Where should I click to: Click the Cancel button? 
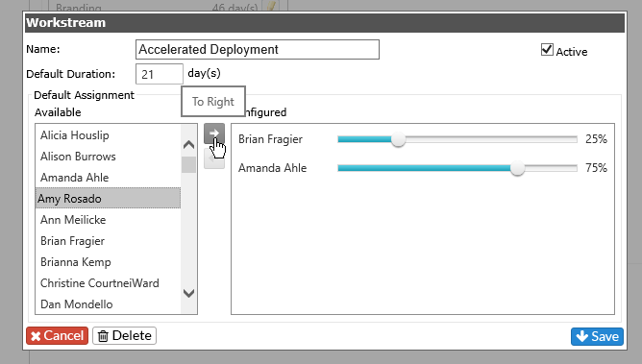(58, 336)
